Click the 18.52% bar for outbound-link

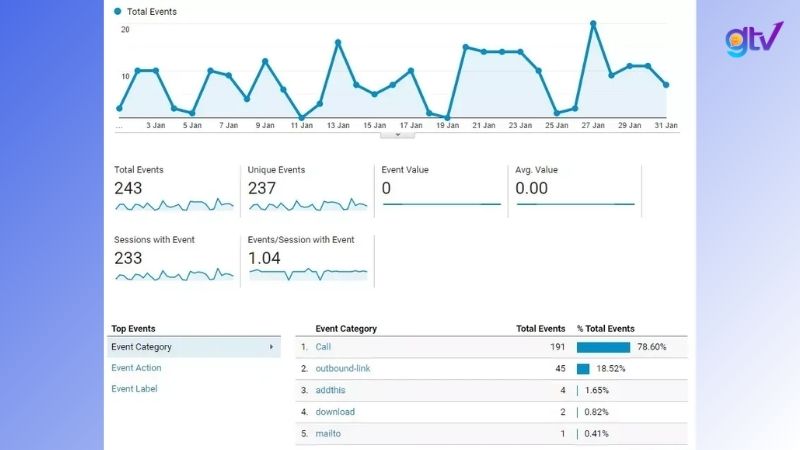pyautogui.click(x=583, y=369)
